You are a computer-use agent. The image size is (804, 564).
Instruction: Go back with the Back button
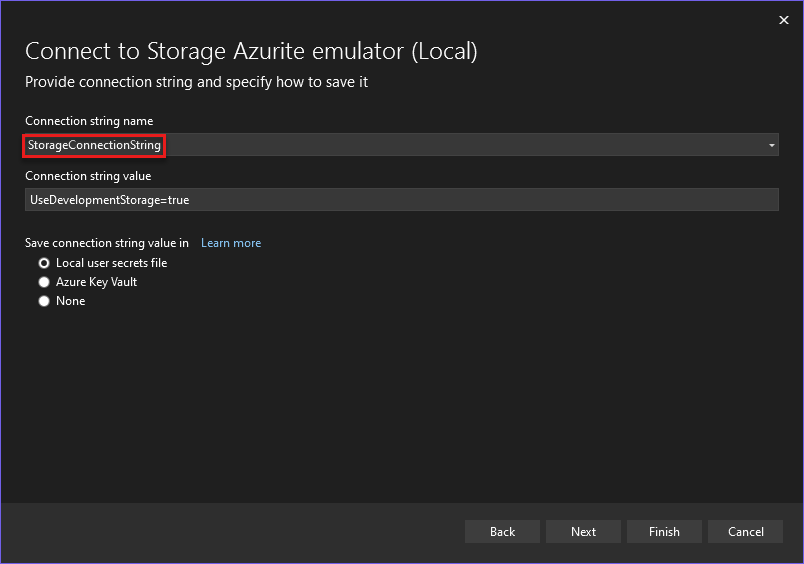coord(502,532)
